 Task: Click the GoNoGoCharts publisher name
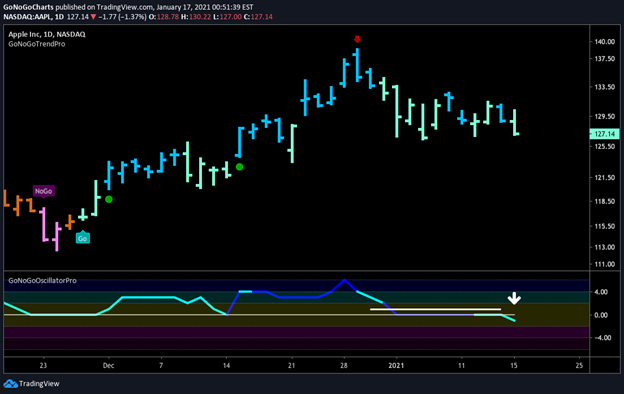click(x=28, y=7)
